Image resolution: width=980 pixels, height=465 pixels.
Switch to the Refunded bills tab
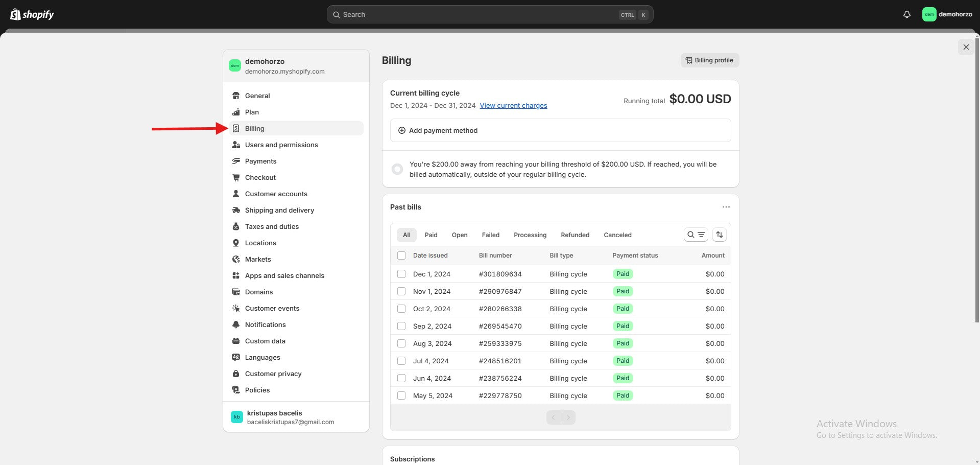pos(575,235)
